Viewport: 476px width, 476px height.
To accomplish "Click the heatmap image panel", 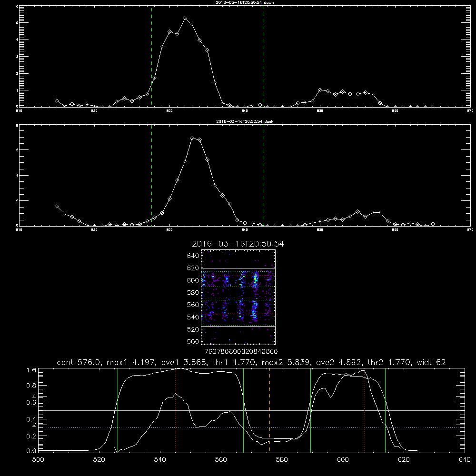I will pos(238,297).
